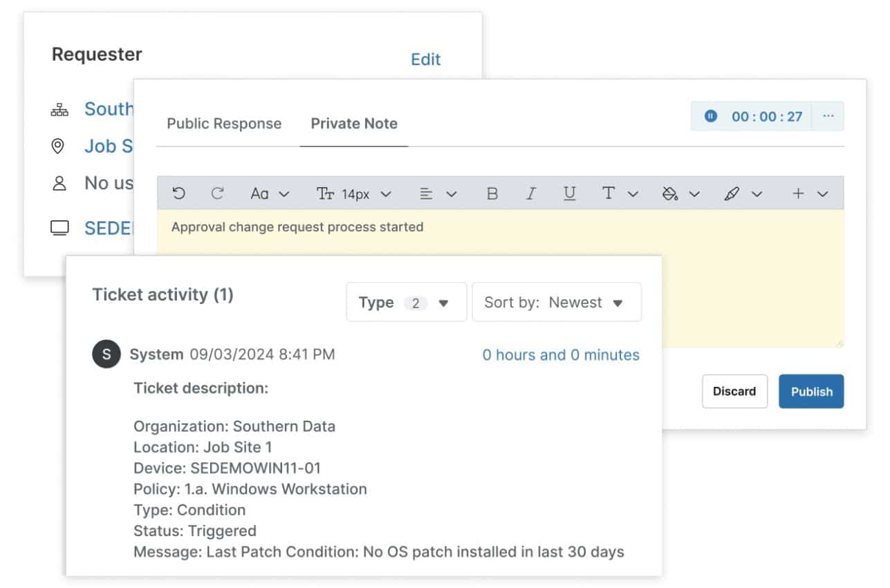Click the text Organization: Southern Data
Image resolution: width=890 pixels, height=588 pixels.
[x=234, y=426]
